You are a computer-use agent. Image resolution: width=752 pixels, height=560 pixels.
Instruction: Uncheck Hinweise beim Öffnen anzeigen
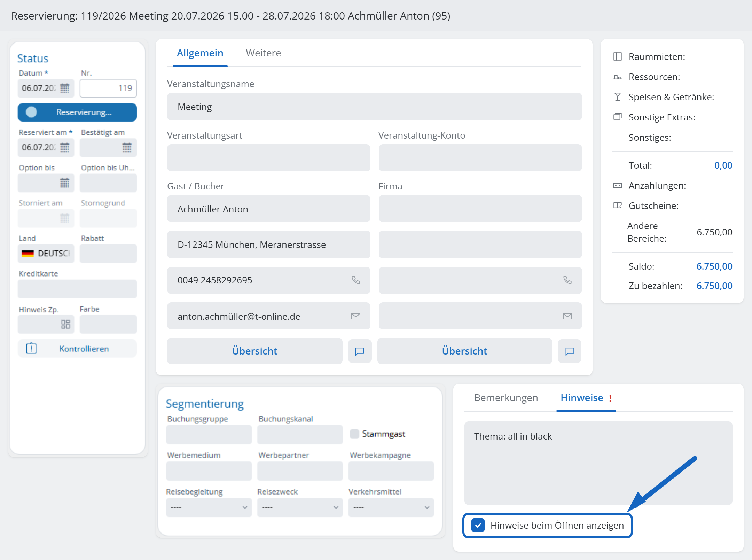pos(478,525)
